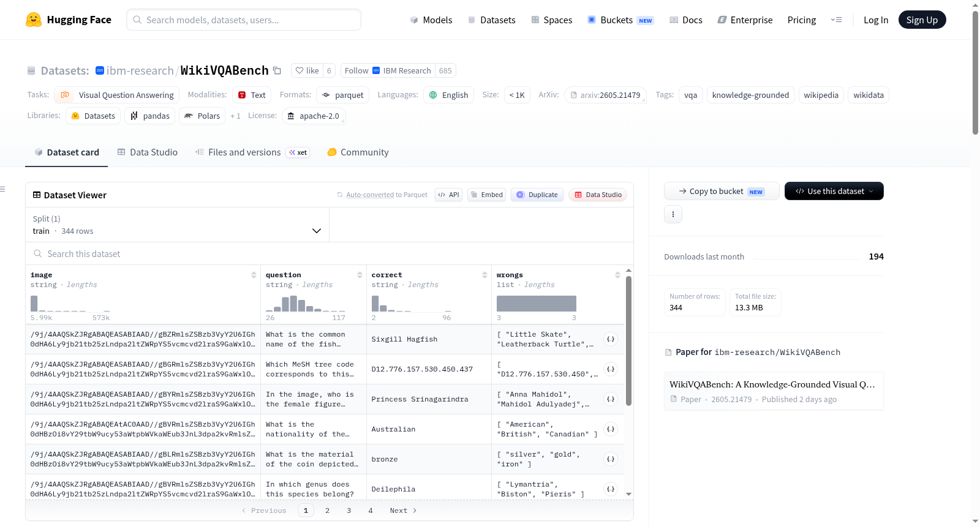Expand the Deilephila row details
The width and height of the screenshot is (980, 527).
click(611, 489)
